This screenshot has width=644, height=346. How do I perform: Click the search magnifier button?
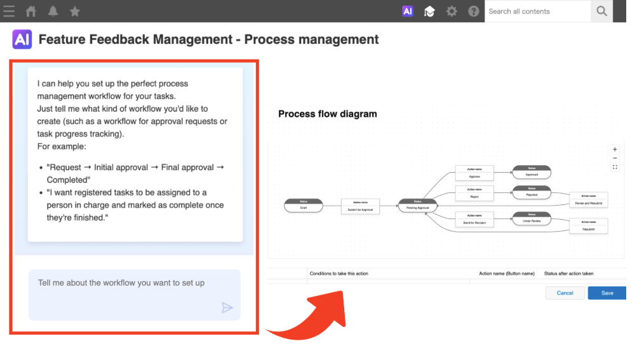click(601, 11)
